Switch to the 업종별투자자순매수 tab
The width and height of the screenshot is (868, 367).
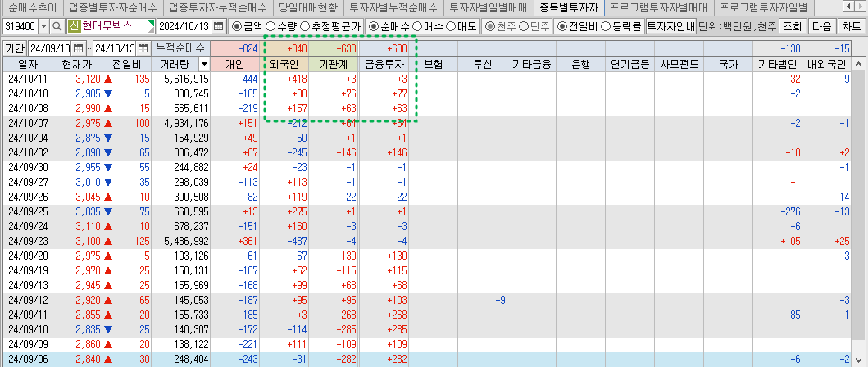tap(112, 7)
